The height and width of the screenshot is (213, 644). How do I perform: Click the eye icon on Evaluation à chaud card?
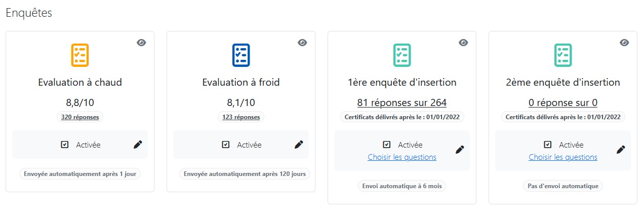click(141, 43)
